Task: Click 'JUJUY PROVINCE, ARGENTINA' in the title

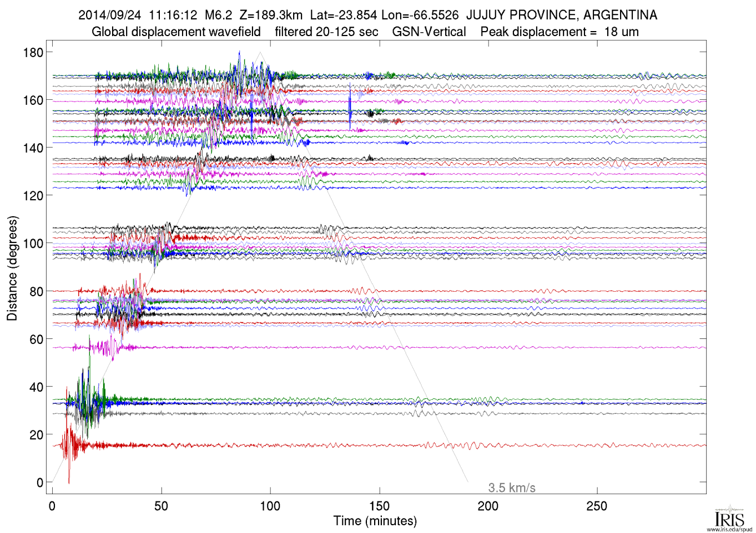Action: coord(561,15)
